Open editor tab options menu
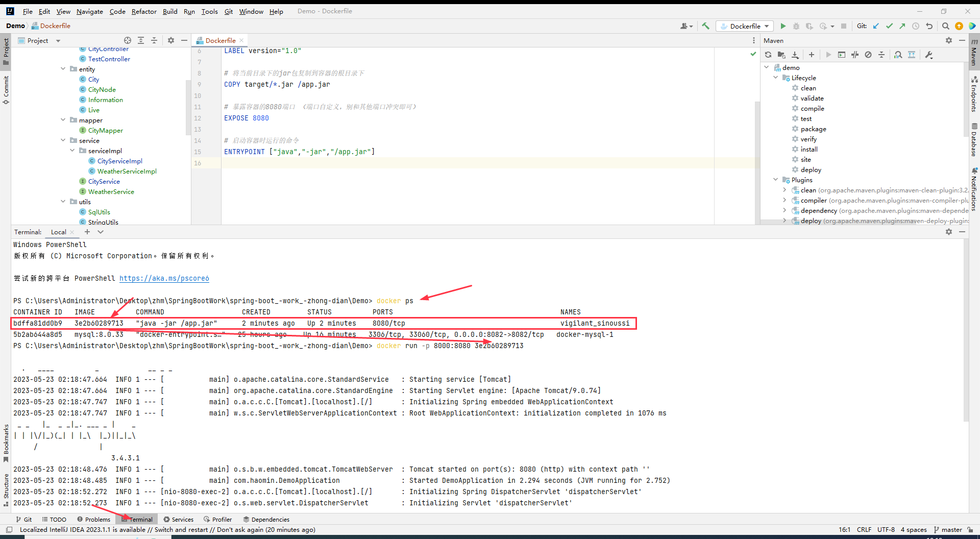 (753, 40)
